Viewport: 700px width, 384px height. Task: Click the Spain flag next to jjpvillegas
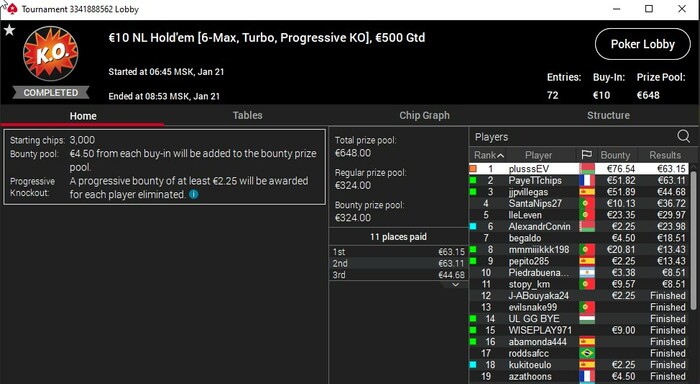pos(587,192)
